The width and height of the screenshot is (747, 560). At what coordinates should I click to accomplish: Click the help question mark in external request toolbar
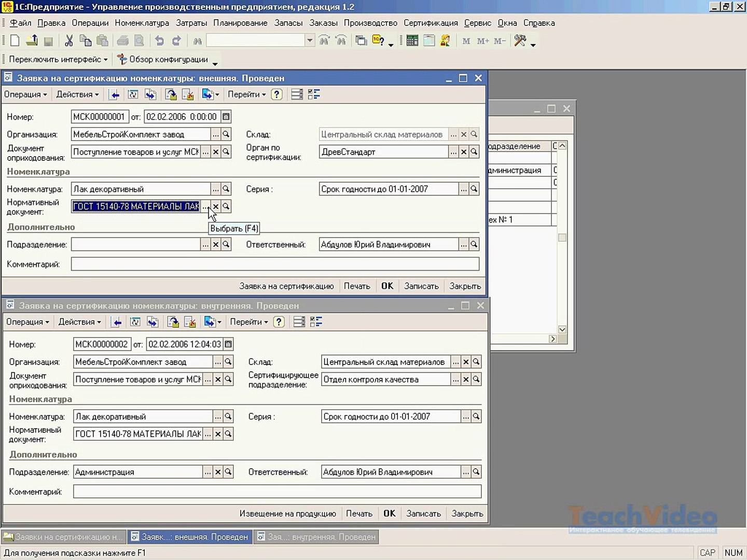277,94
